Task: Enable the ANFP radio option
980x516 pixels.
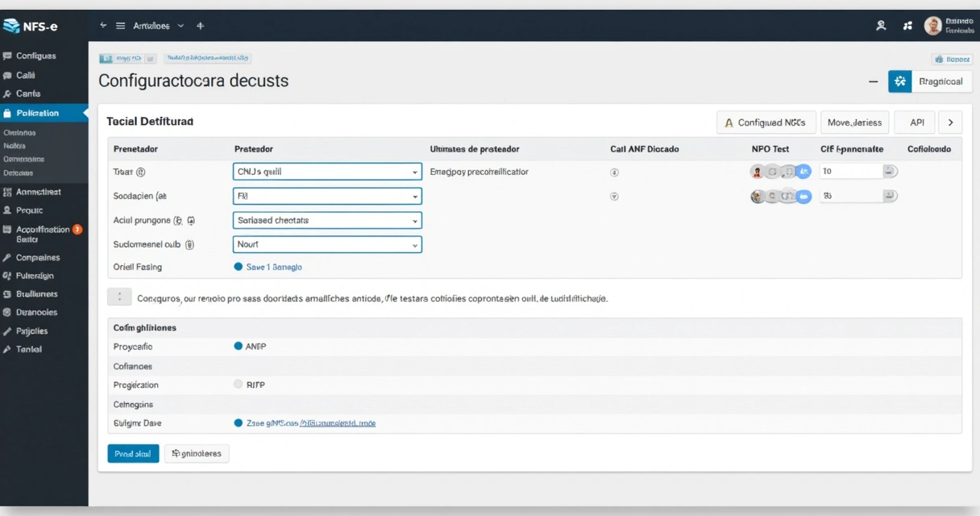Action: (238, 347)
